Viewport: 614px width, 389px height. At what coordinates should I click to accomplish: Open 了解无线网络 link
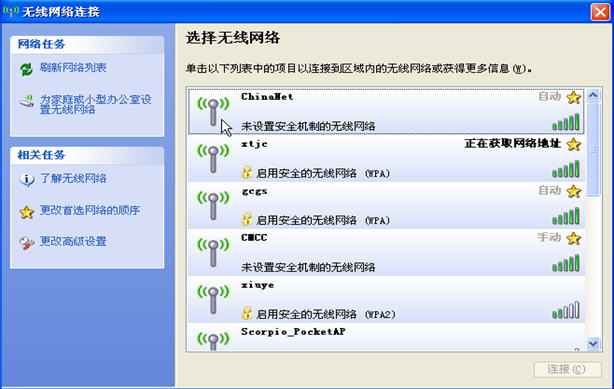[x=73, y=179]
